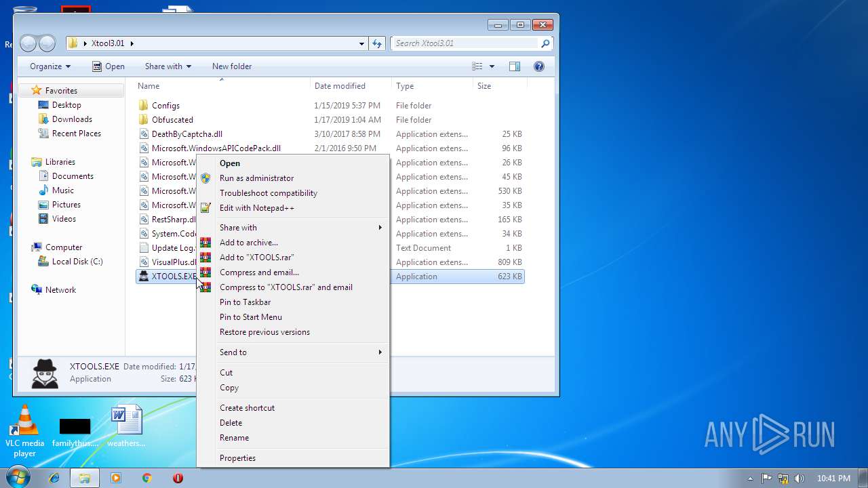Open the address bar history dropdown
The height and width of the screenshot is (488, 868).
click(x=361, y=43)
